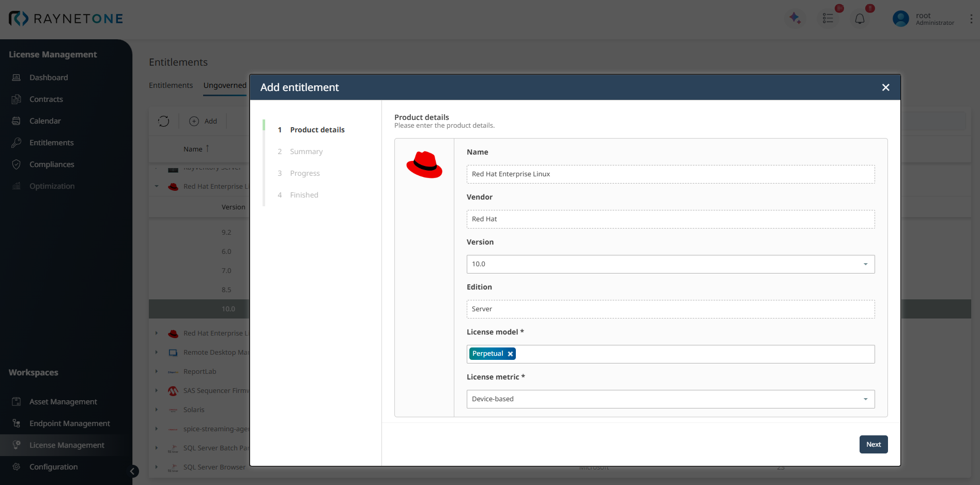The width and height of the screenshot is (980, 485).
Task: Click the ReportLab row icon
Action: pos(173,372)
